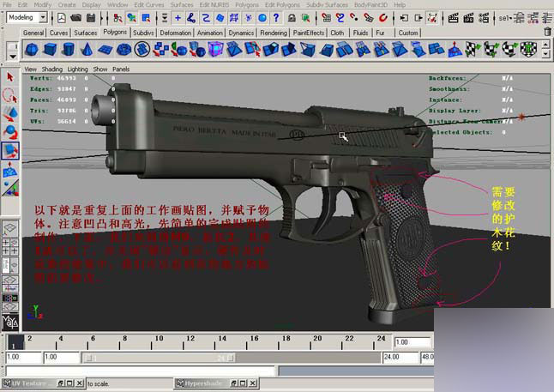The width and height of the screenshot is (554, 392).
Task: Open the Polygons shelf tab
Action: pos(115,32)
